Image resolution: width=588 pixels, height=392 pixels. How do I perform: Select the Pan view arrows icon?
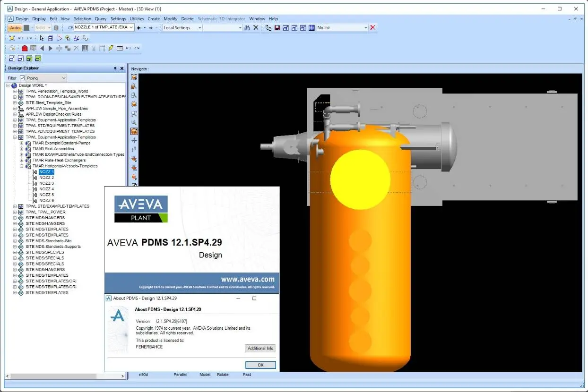pos(134,140)
